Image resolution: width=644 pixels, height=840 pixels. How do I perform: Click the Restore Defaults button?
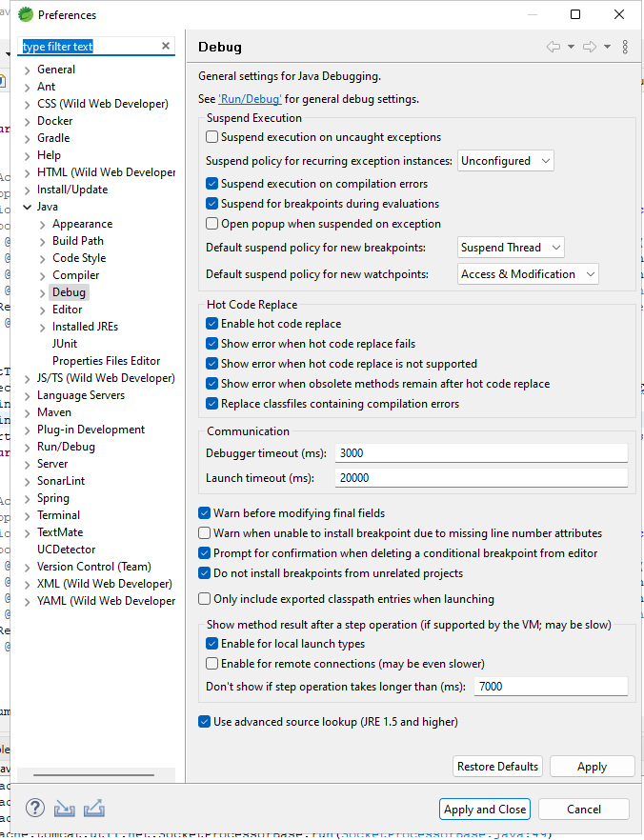[x=497, y=767]
